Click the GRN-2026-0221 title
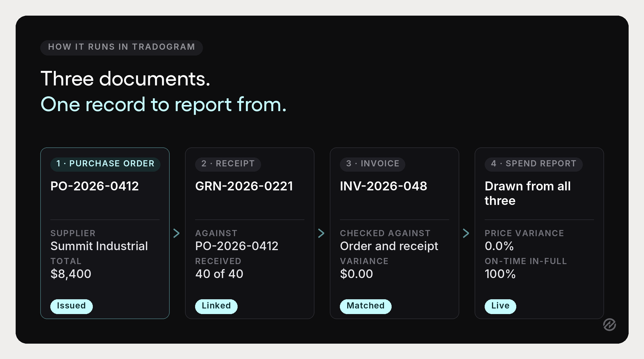Image resolution: width=644 pixels, height=359 pixels. [244, 186]
